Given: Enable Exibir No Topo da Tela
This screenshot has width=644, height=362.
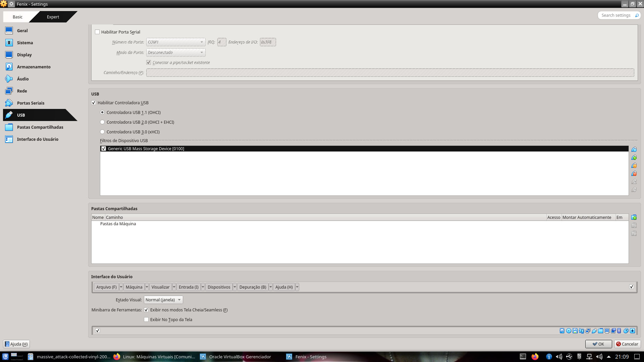Looking at the screenshot, I should tap(146, 319).
